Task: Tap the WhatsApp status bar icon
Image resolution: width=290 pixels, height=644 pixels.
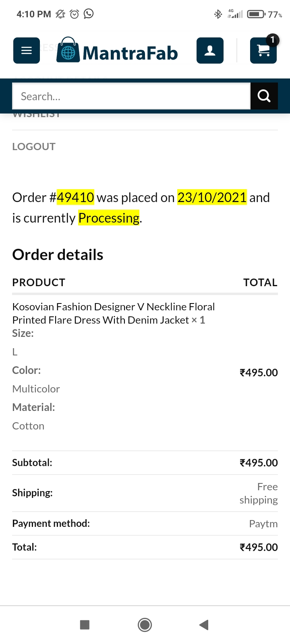Action: pos(89,14)
